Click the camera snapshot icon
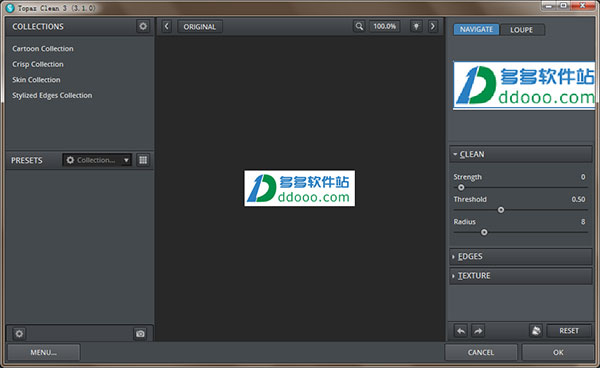This screenshot has width=600, height=368. pyautogui.click(x=140, y=334)
